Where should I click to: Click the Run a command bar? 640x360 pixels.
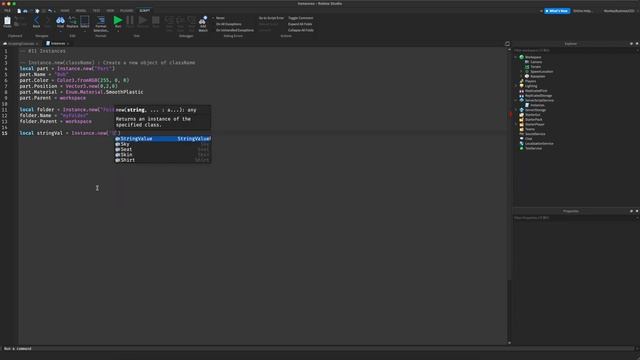(x=317, y=349)
